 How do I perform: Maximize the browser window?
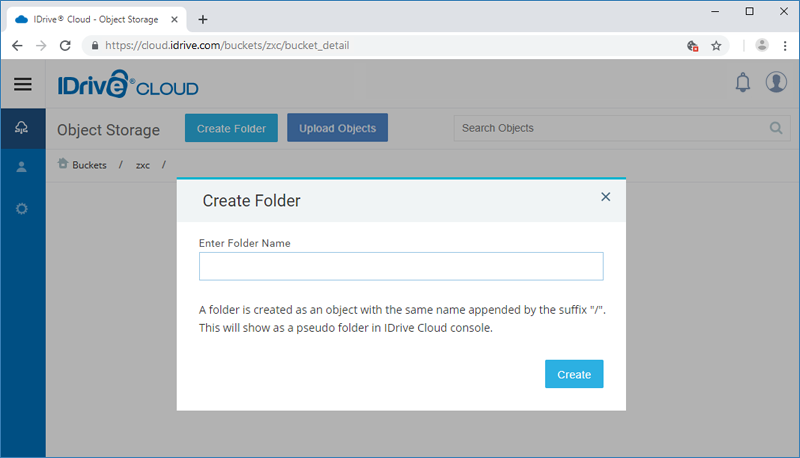click(x=749, y=11)
